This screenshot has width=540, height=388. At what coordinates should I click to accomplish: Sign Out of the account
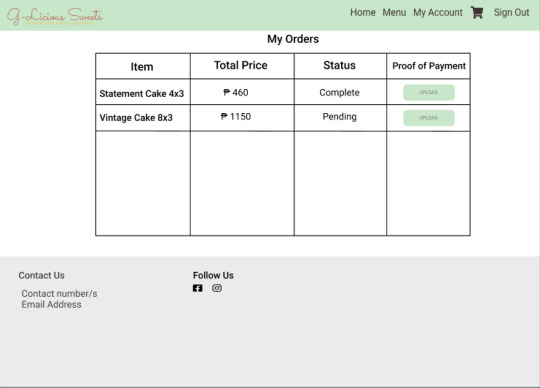(x=511, y=12)
